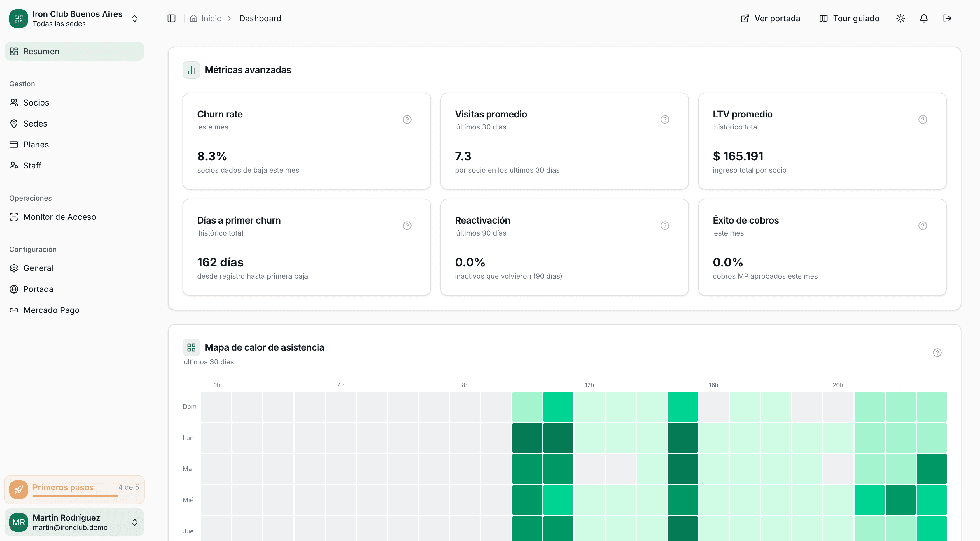Open the help icon on the Churn rate card
The image size is (980, 541).
coord(407,120)
